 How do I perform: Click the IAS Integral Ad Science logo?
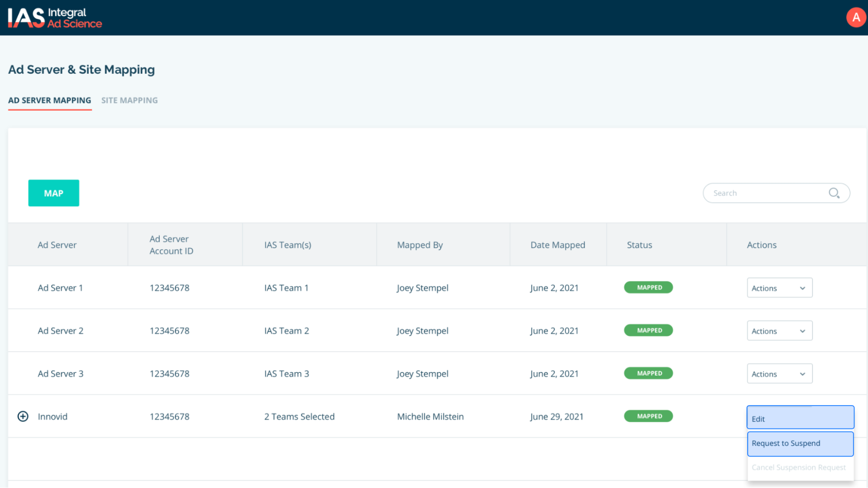tap(55, 18)
